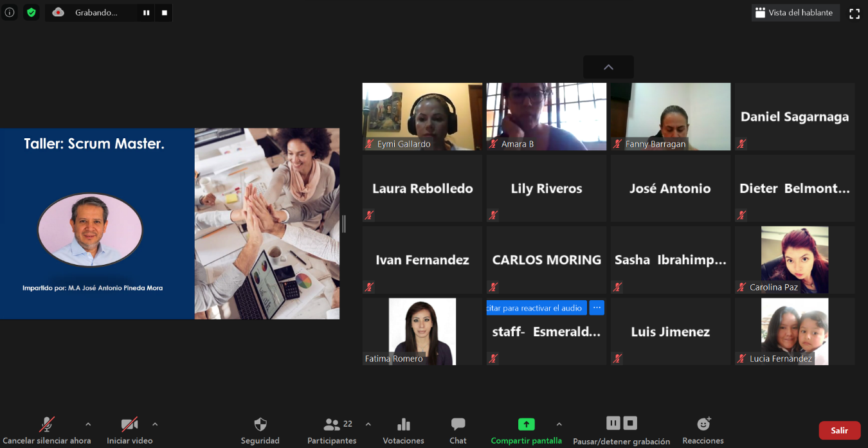Open Reacciones emoji picker
This screenshot has width=868, height=448.
[703, 430]
